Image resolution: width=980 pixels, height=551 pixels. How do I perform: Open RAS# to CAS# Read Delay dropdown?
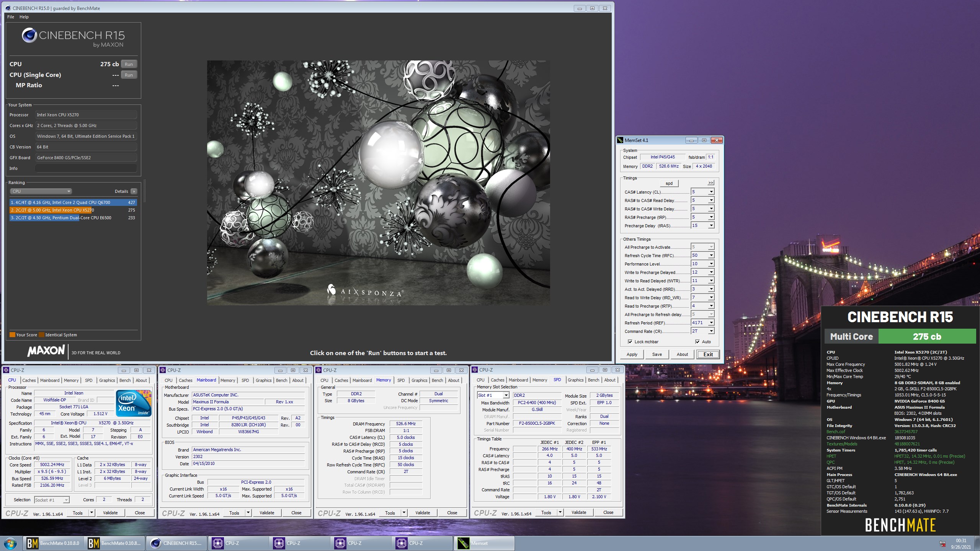pyautogui.click(x=711, y=200)
